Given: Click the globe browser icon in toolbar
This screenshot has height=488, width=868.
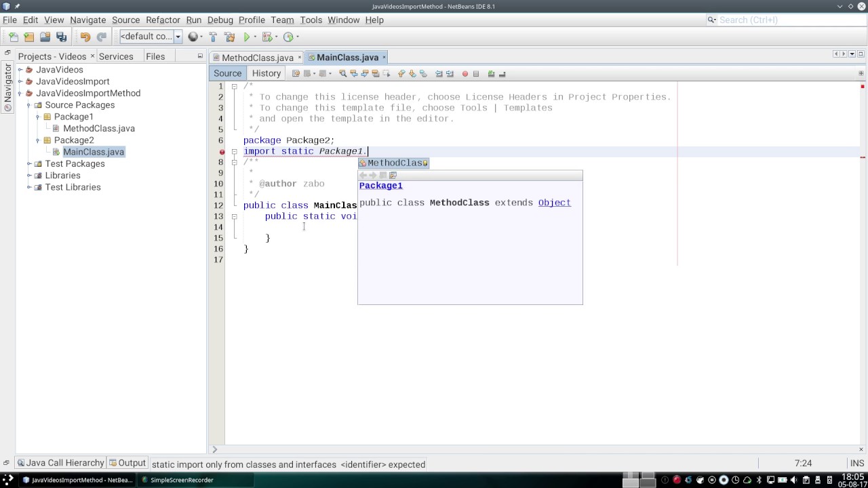Looking at the screenshot, I should point(193,37).
